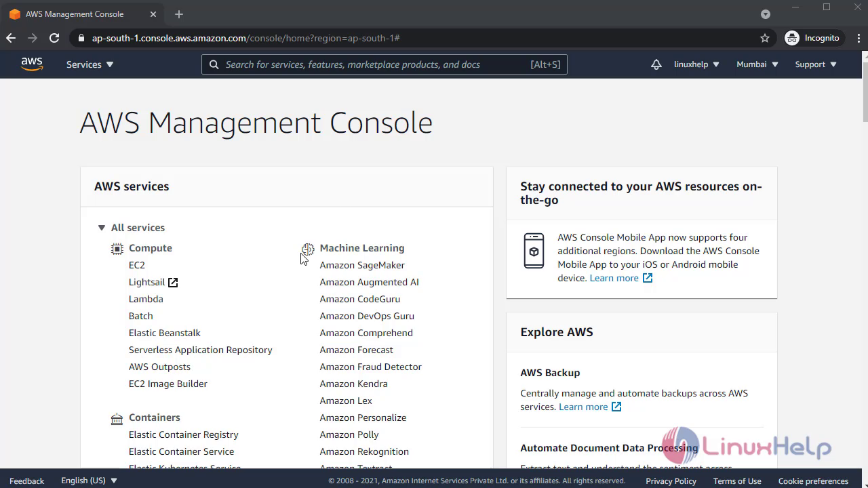This screenshot has width=868, height=488.
Task: Open Cookie preferences in footer
Action: click(x=813, y=481)
